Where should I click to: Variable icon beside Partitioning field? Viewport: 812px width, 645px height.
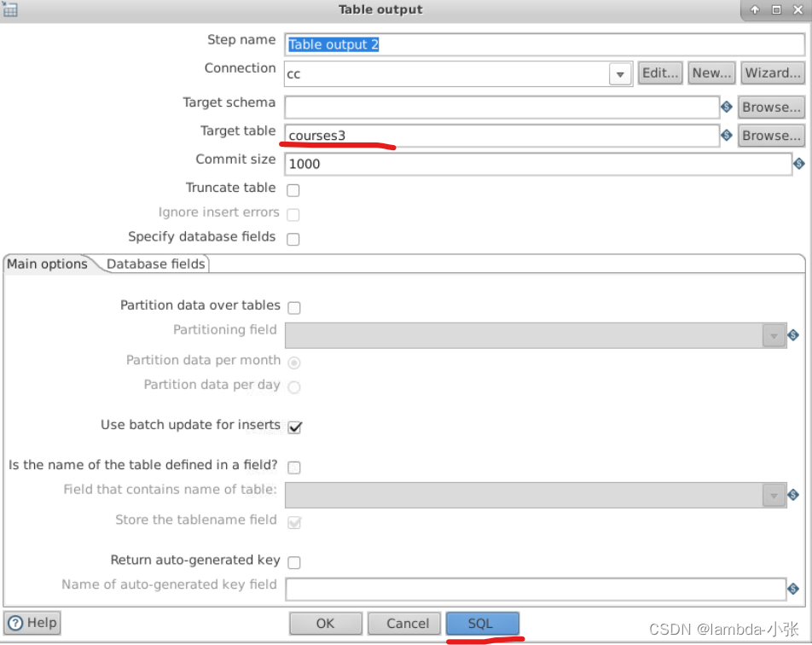793,335
